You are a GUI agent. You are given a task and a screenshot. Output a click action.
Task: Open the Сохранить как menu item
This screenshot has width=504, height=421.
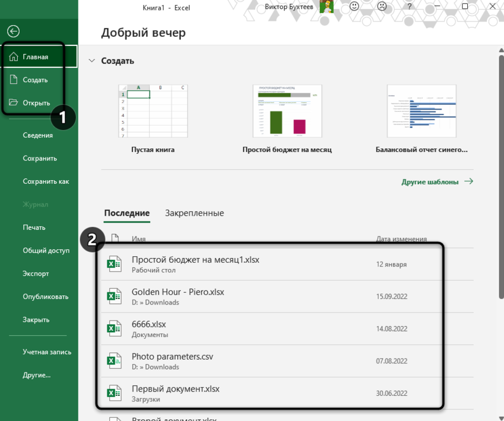click(46, 181)
